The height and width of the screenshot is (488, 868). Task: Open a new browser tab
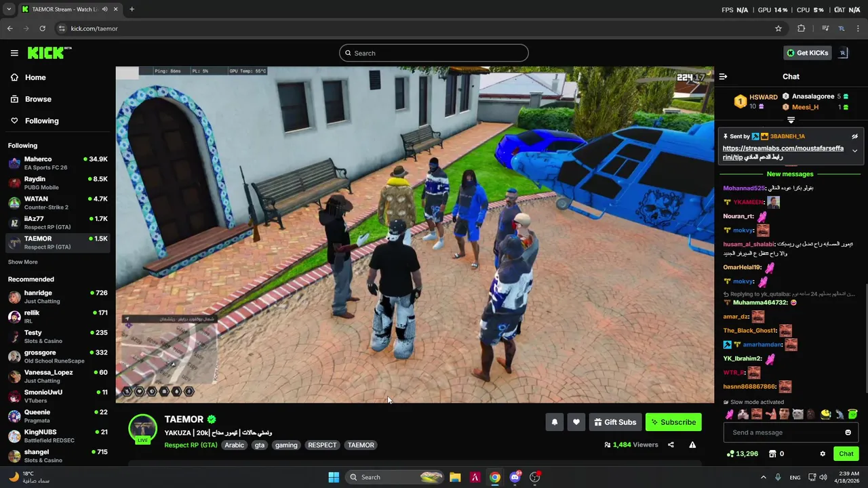132,9
